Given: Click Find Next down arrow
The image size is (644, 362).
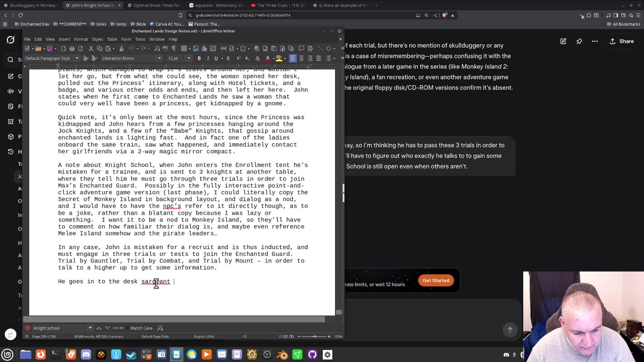Looking at the screenshot, I should [107, 328].
